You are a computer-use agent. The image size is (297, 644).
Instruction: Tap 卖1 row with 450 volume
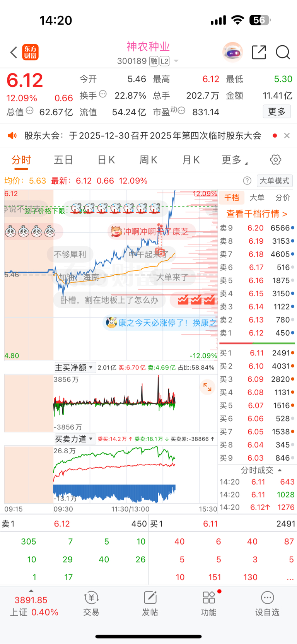coord(257,333)
